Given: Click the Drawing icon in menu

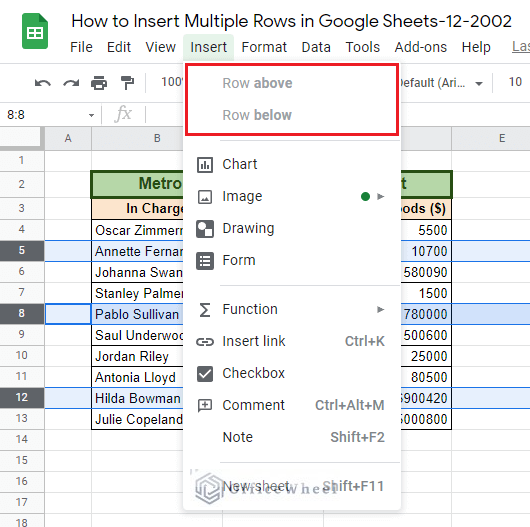Looking at the screenshot, I should [205, 229].
